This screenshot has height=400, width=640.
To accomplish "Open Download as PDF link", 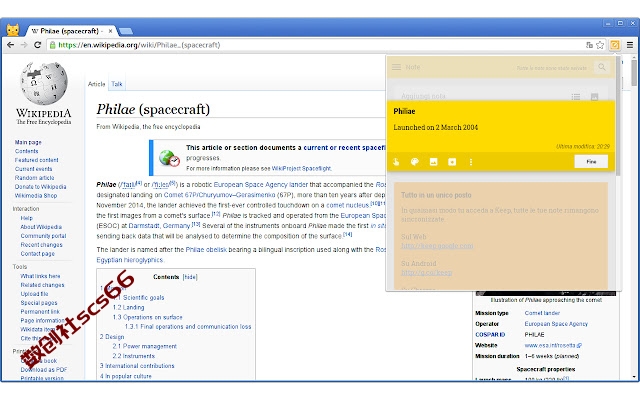I will pyautogui.click(x=44, y=370).
